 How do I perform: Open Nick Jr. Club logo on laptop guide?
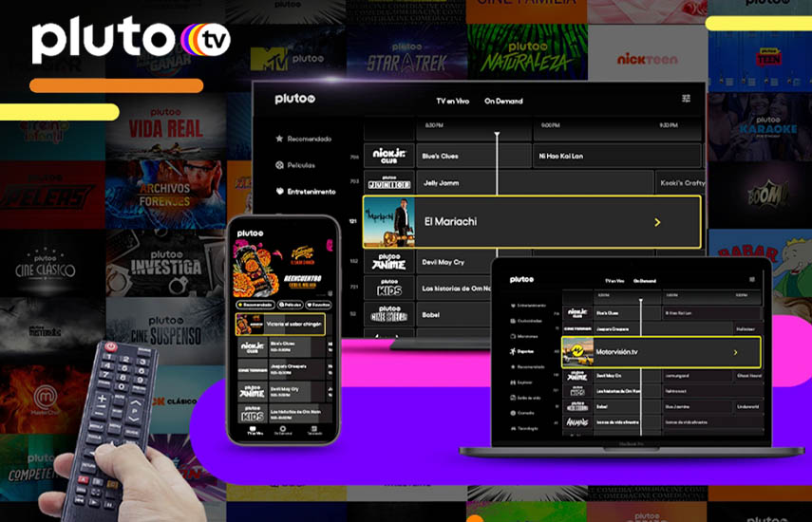click(x=577, y=312)
